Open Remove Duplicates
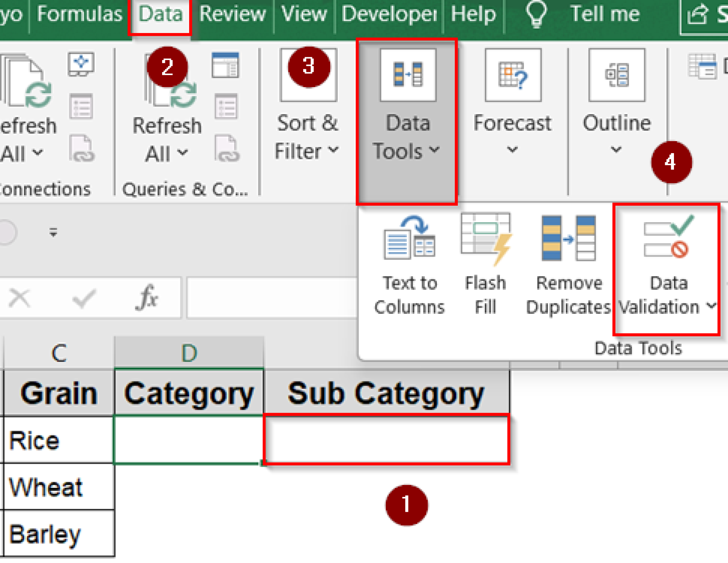This screenshot has width=728, height=563. point(568,263)
